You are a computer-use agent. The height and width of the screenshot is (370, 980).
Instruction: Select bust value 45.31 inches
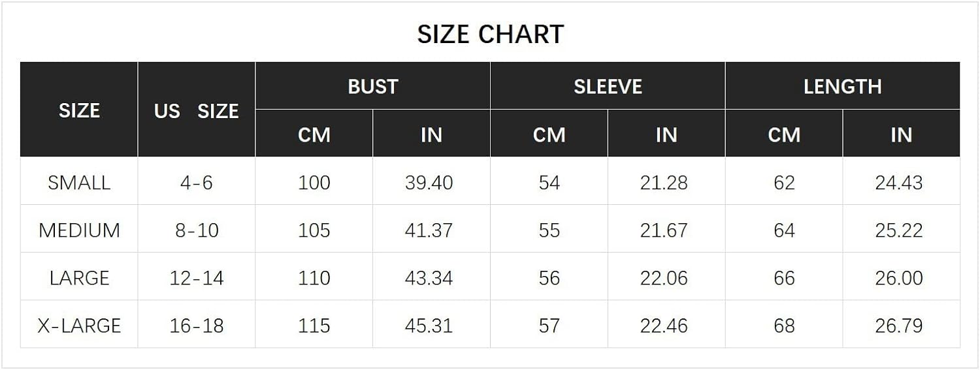point(429,326)
